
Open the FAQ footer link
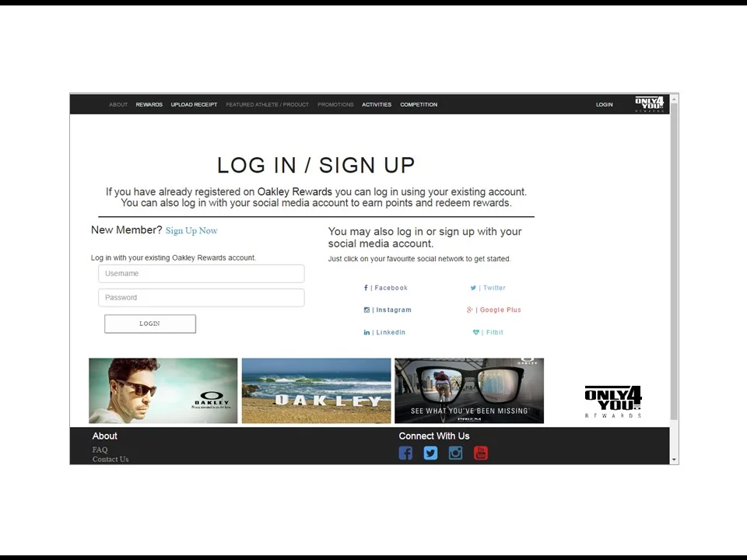pyautogui.click(x=100, y=450)
